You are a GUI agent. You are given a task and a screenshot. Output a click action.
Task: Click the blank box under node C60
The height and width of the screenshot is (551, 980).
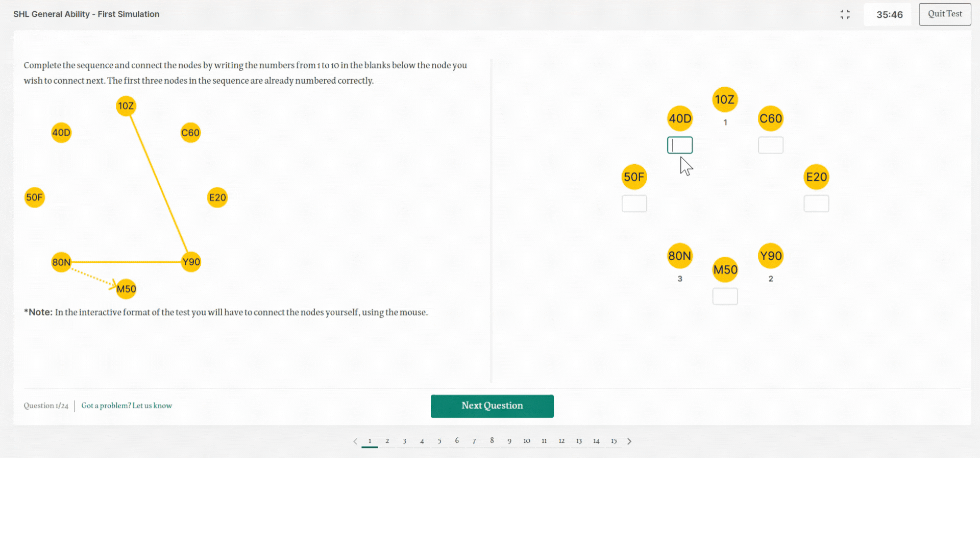tap(771, 145)
